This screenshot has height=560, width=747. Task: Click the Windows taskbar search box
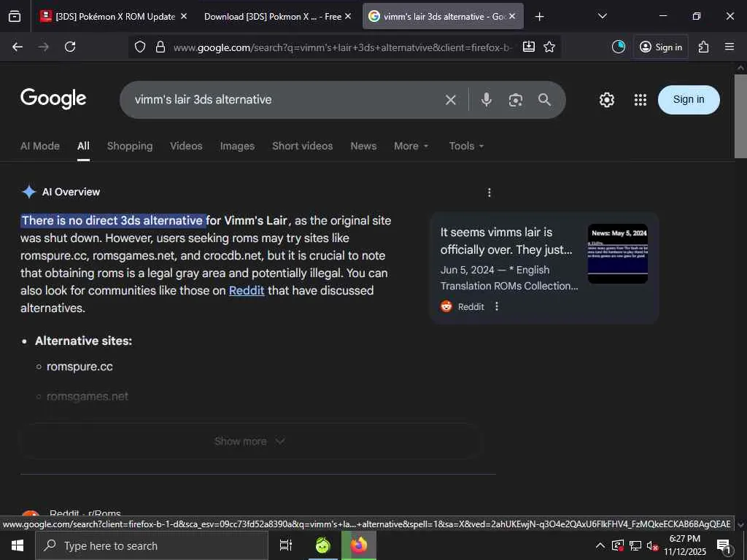click(x=152, y=545)
